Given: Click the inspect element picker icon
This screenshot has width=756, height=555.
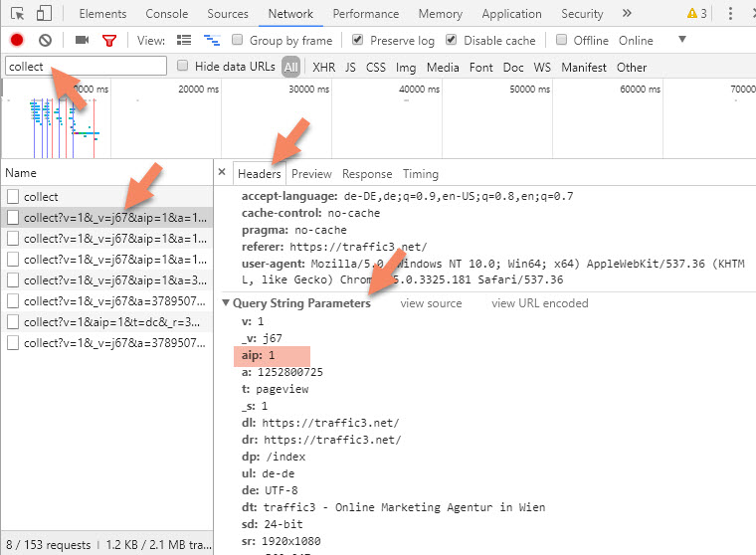Looking at the screenshot, I should (17, 14).
